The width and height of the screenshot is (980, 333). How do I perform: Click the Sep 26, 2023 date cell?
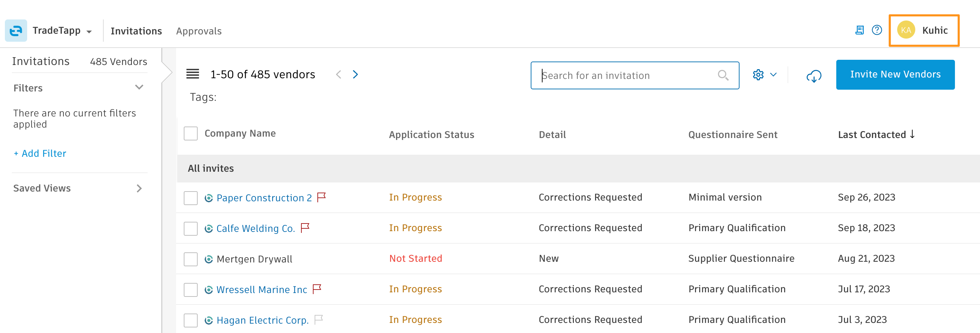pos(866,197)
